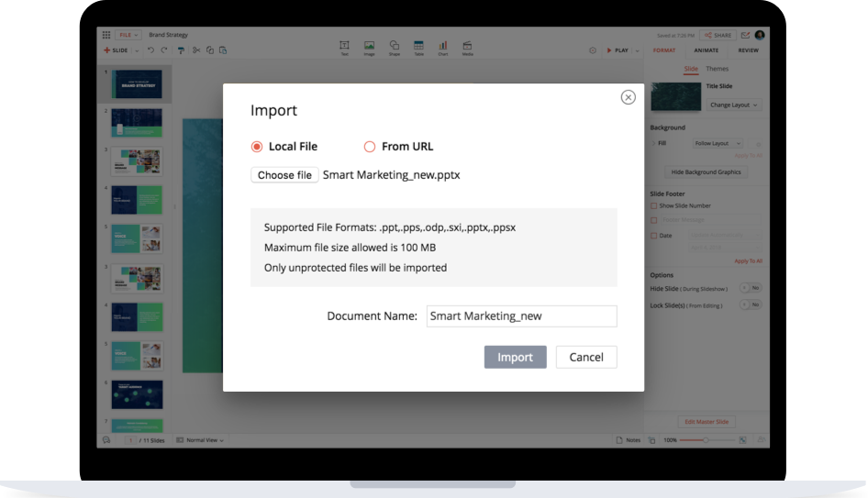Click the fit-to-screen icon by zoom
The image size is (868, 498).
pos(743,440)
